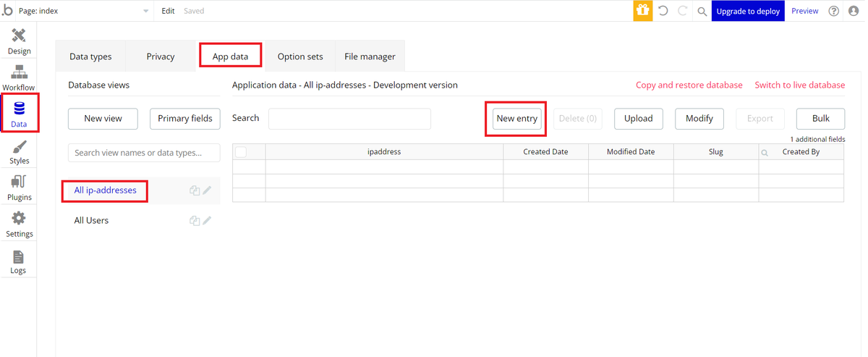This screenshot has width=868, height=357.
Task: Switch to the Data types tab
Action: tap(90, 56)
